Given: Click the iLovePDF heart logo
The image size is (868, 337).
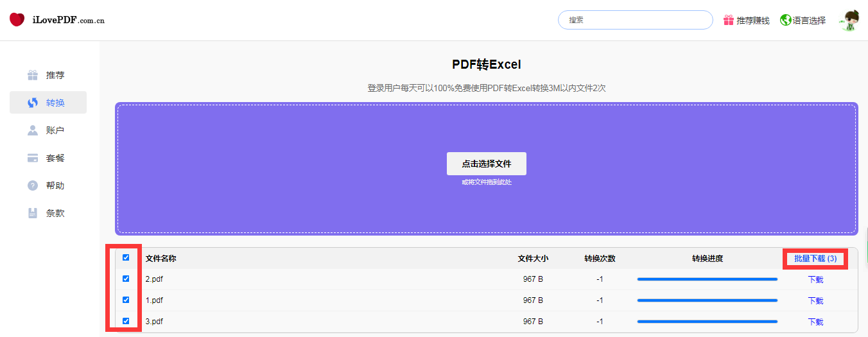Looking at the screenshot, I should pyautogui.click(x=17, y=20).
